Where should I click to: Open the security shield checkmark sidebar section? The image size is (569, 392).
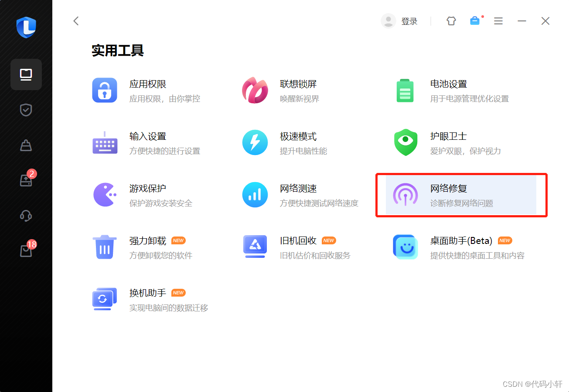26,110
